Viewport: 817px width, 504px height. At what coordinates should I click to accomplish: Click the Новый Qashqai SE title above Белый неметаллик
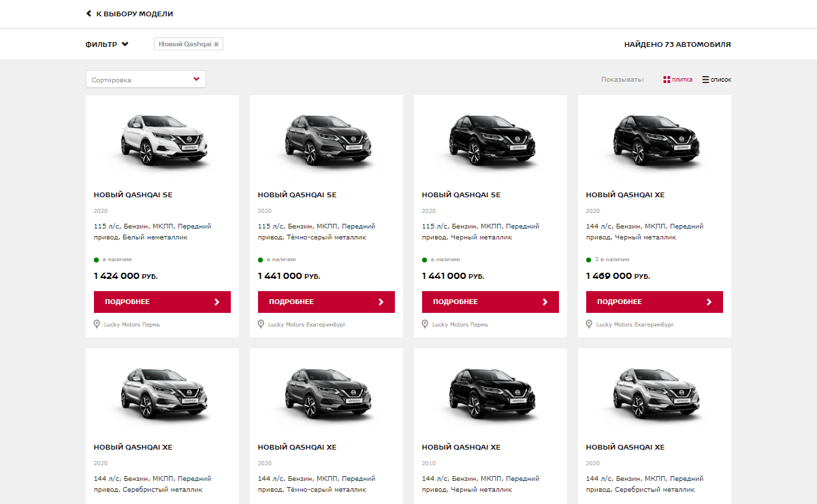(133, 195)
